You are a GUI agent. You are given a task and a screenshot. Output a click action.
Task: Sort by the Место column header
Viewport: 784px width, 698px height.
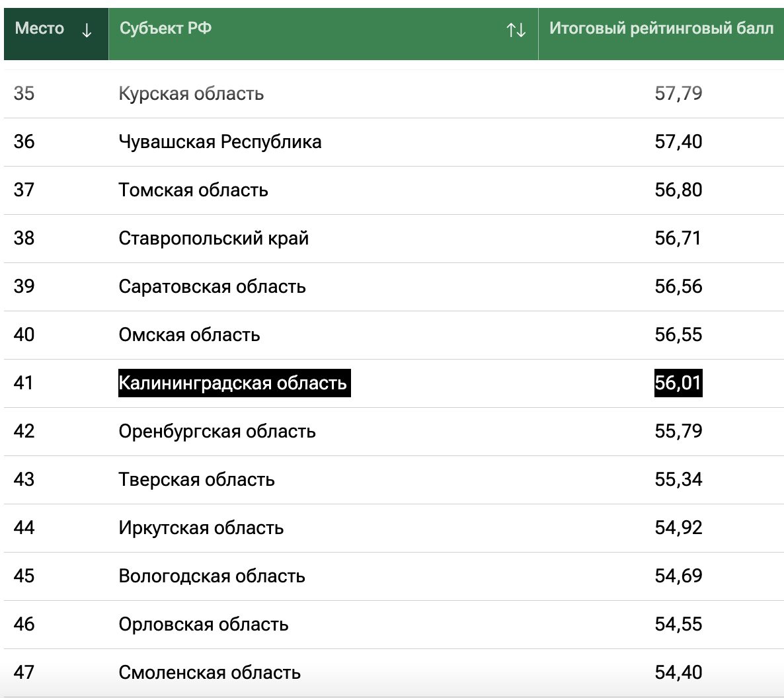tap(40, 28)
